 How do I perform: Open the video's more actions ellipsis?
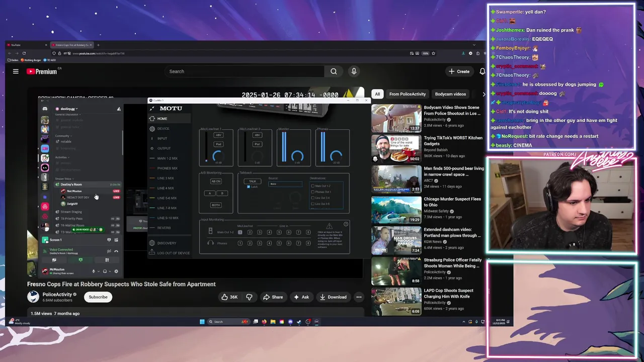point(359,297)
